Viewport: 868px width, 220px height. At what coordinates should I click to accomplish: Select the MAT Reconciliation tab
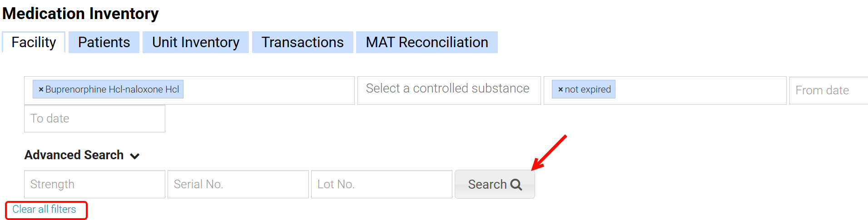[427, 42]
